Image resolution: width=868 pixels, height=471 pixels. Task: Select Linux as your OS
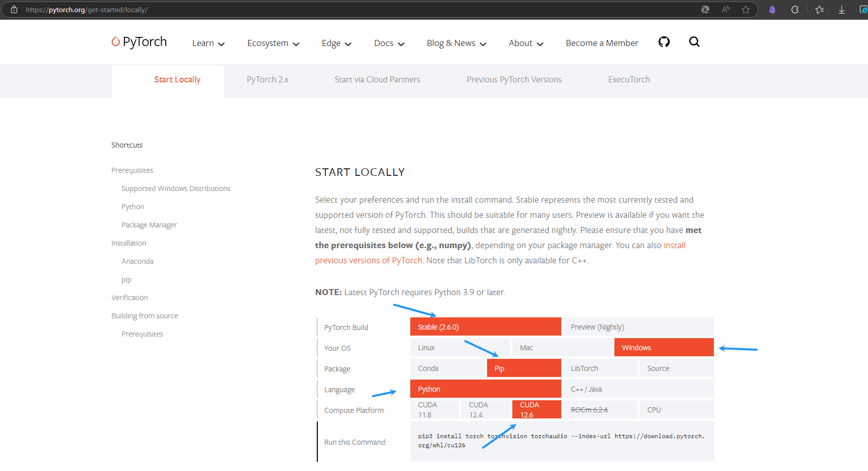pos(460,348)
